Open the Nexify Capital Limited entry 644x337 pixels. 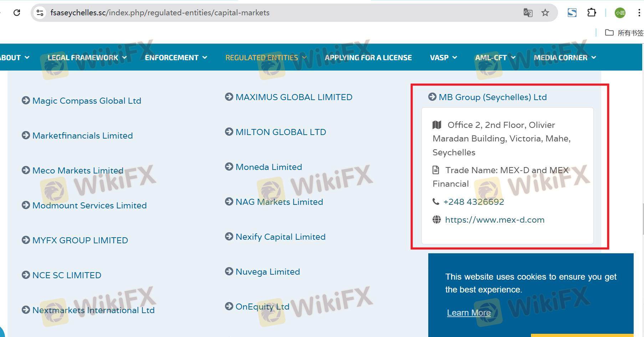tap(281, 237)
